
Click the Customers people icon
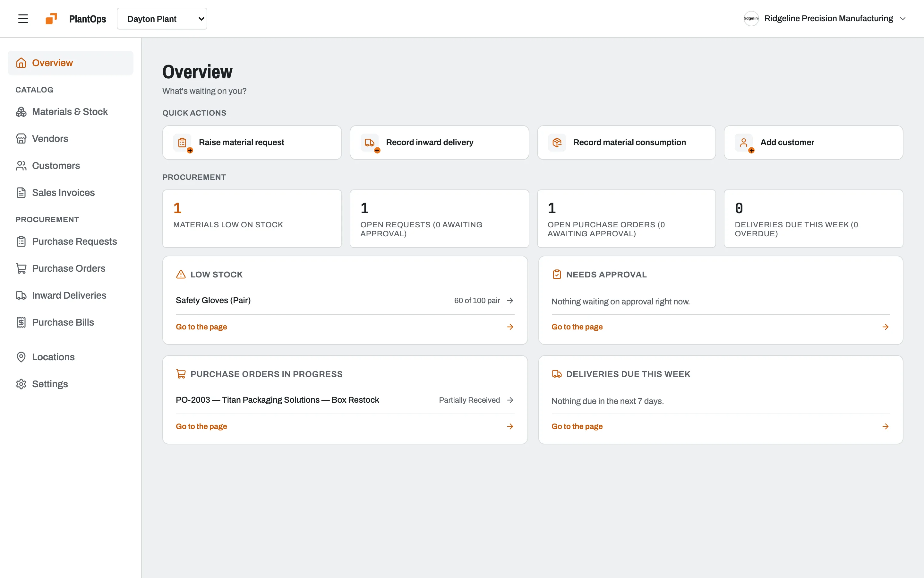click(x=21, y=165)
